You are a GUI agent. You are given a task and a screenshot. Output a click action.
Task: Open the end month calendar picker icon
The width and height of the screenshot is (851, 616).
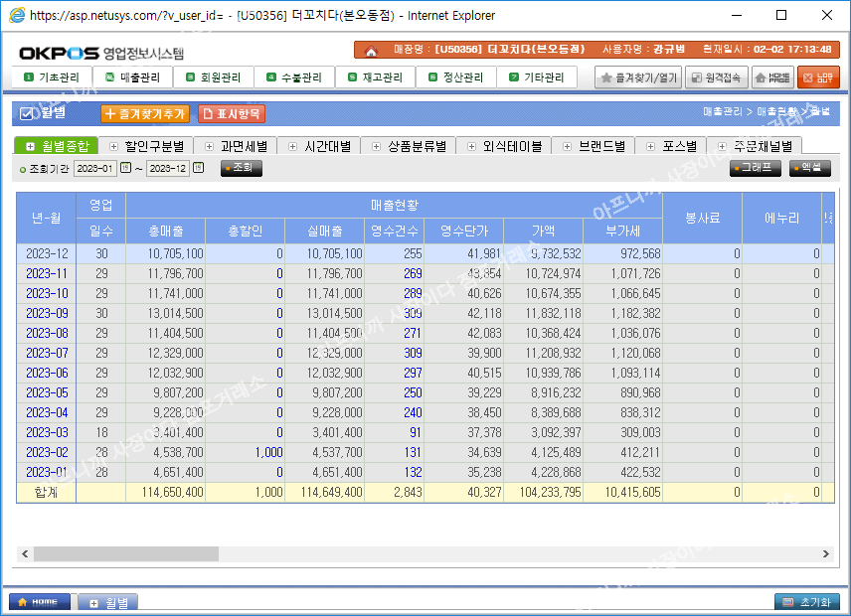(x=198, y=168)
